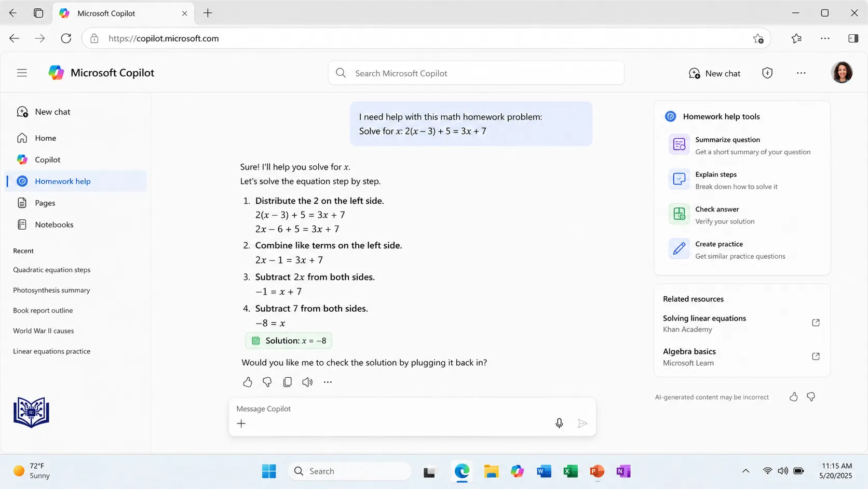Screen dimensions: 868x489
Task: Click the Solution: x = −8 badge
Action: click(289, 341)
